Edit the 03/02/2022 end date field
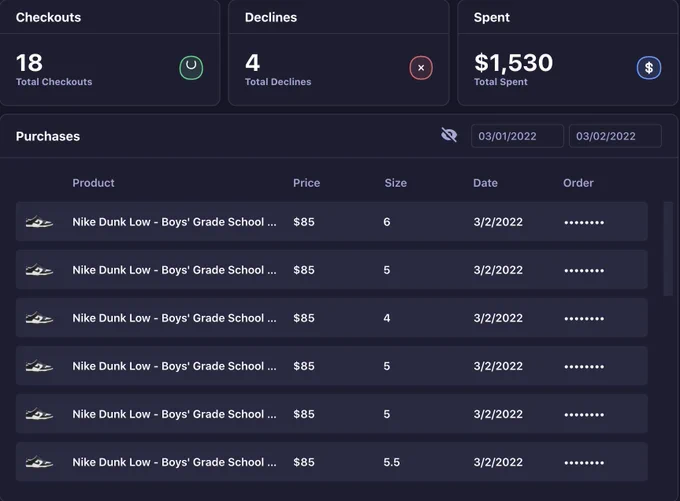The image size is (680, 501). point(615,136)
